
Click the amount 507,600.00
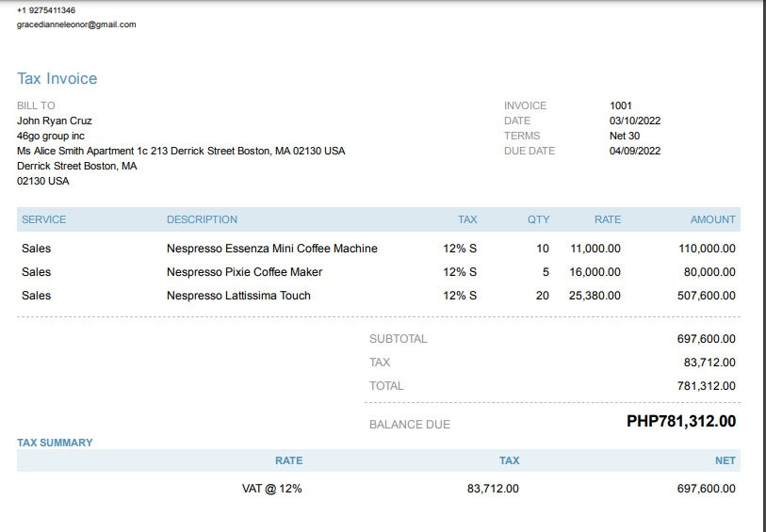(706, 296)
